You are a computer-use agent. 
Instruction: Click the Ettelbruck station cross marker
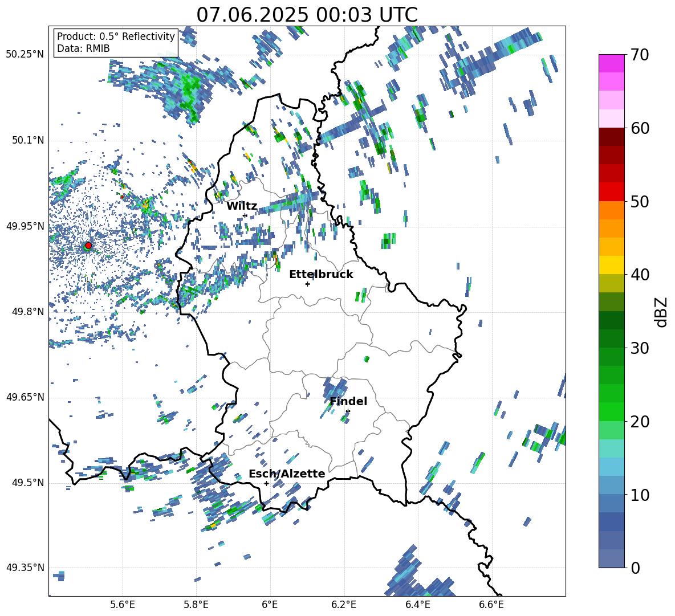pyautogui.click(x=307, y=284)
